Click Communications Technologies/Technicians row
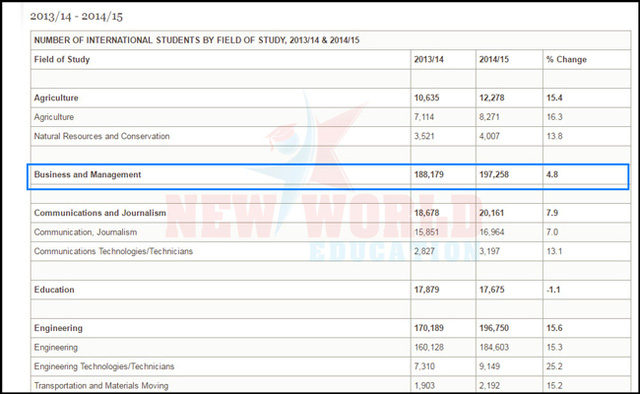640x394 pixels. tap(330, 252)
